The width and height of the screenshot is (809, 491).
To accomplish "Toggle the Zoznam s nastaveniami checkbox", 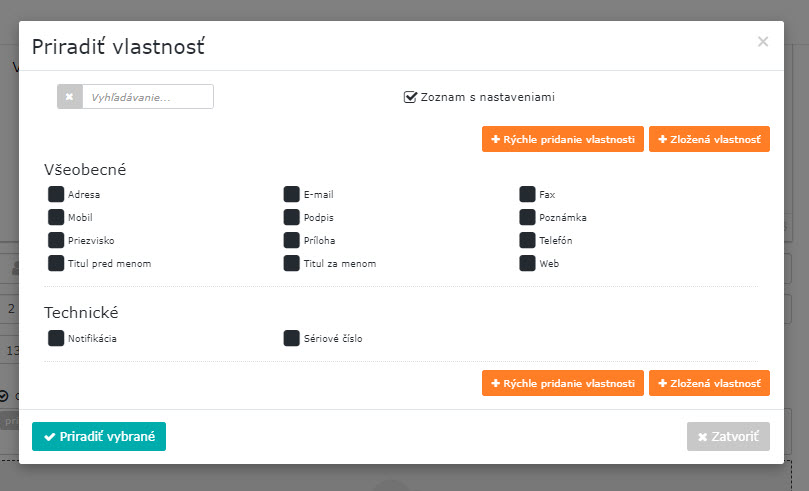I will pos(410,97).
